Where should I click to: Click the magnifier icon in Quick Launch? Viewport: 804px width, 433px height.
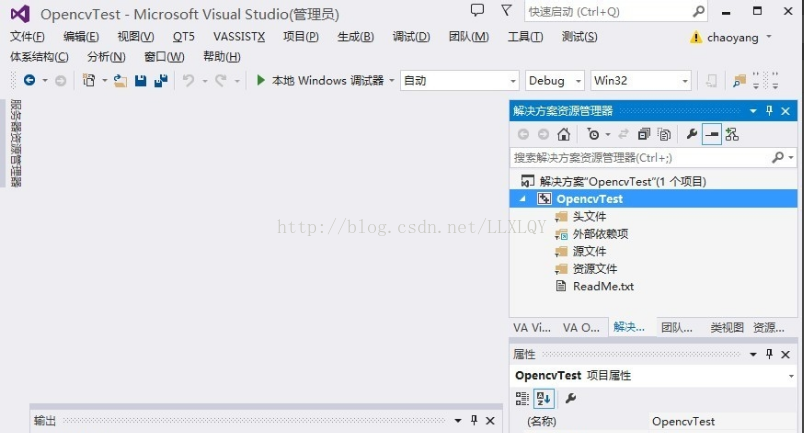click(698, 11)
